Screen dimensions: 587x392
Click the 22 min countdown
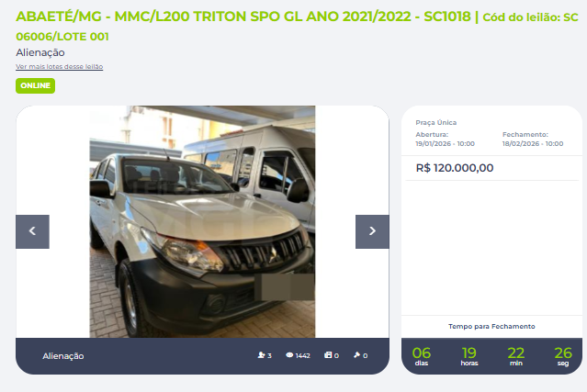point(516,356)
